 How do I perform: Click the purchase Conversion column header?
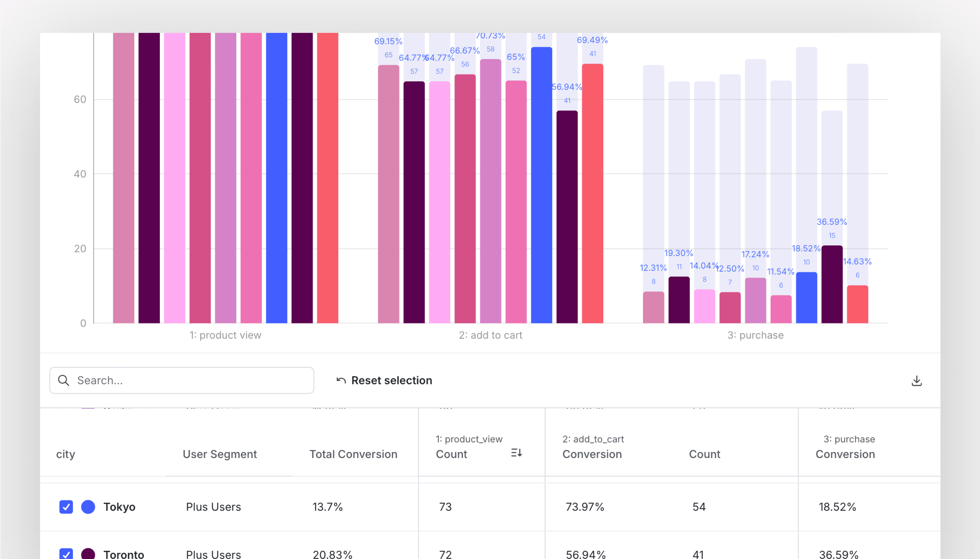[x=845, y=454]
